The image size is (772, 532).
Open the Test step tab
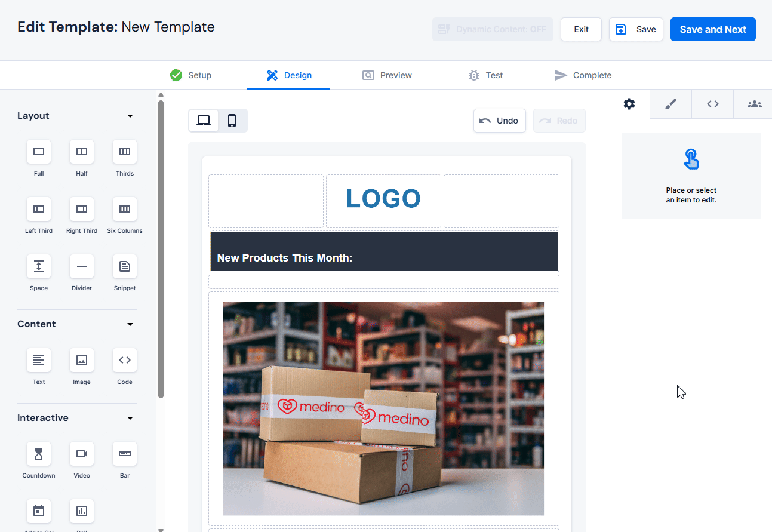485,75
